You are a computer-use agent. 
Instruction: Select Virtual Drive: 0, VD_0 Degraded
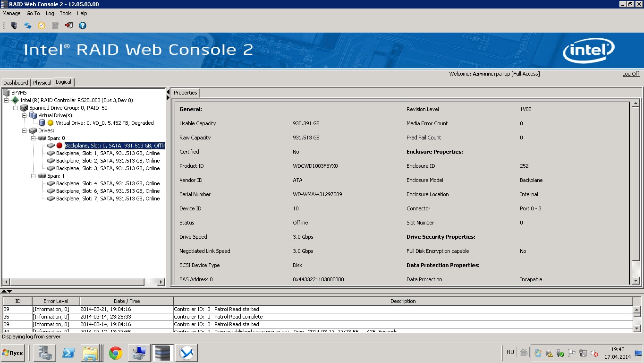coord(105,123)
